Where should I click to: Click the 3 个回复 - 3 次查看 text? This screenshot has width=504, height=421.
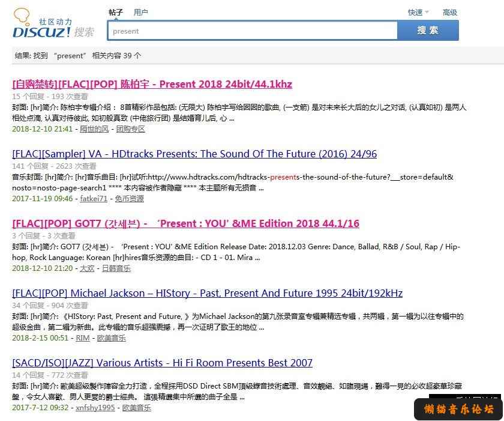[x=44, y=236]
